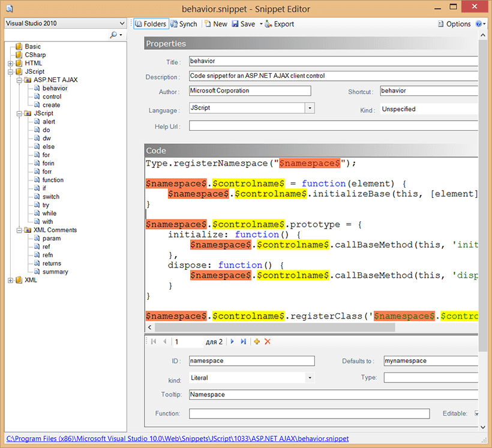The width and height of the screenshot is (492, 448).
Task: Click the Shortcut input field
Action: click(428, 91)
